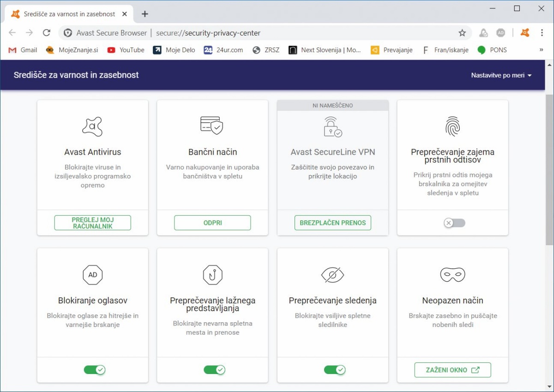Image resolution: width=554 pixels, height=392 pixels.
Task: Switch off the Preprečevanje sledenja toggle
Action: (334, 370)
